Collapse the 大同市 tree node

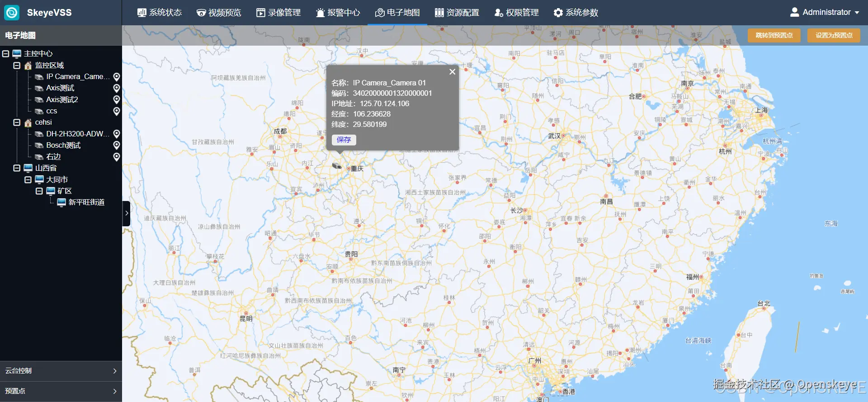28,180
